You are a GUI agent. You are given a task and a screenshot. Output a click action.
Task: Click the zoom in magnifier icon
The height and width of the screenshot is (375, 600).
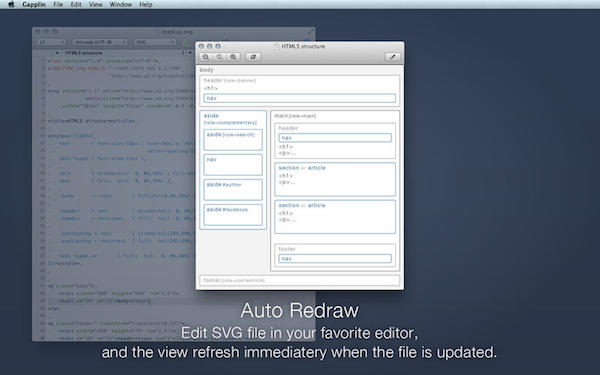[233, 57]
